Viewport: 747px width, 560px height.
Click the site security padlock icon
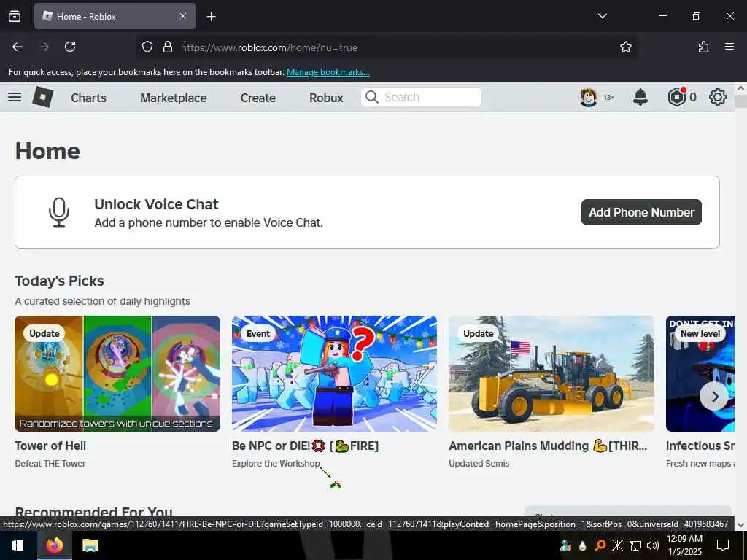pyautogui.click(x=167, y=47)
